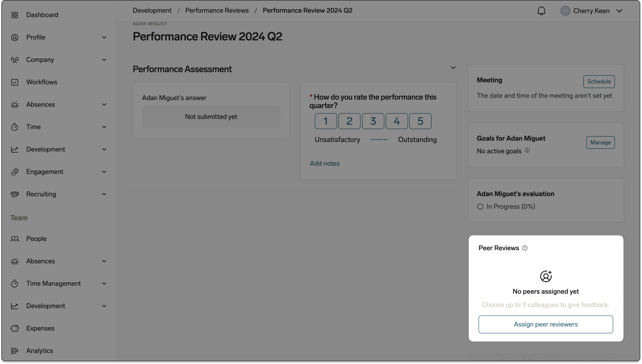Open the People section under Team
Screen dimensions: 642x364
click(36, 239)
